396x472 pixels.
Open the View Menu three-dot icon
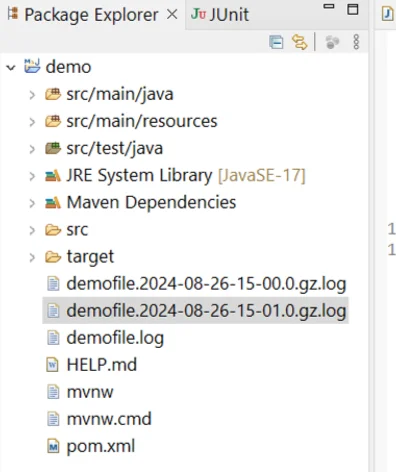pyautogui.click(x=356, y=42)
